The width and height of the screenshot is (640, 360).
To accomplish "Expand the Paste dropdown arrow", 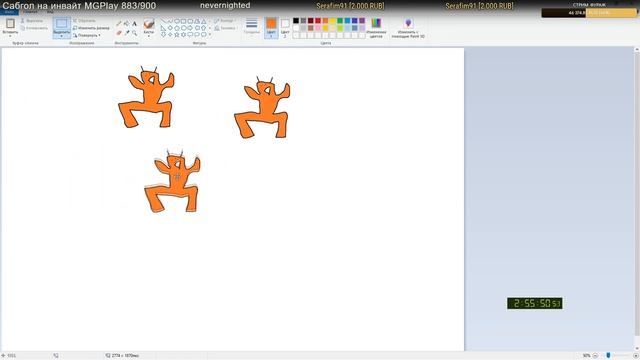I will (10, 36).
